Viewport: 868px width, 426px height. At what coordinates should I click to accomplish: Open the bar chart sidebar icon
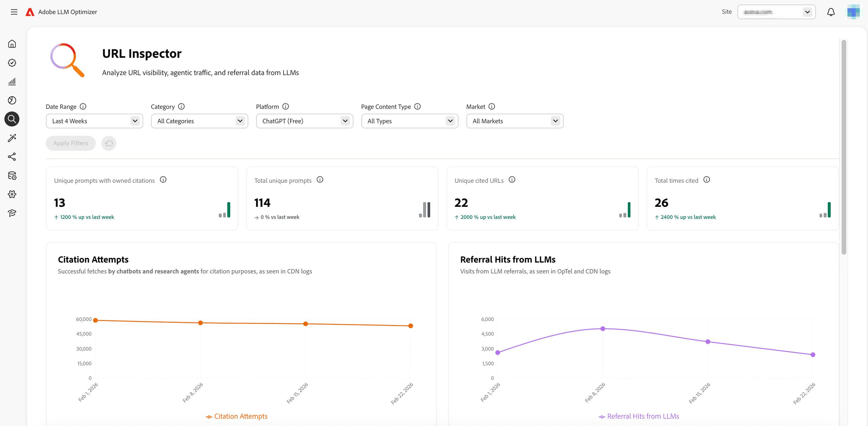(x=12, y=82)
